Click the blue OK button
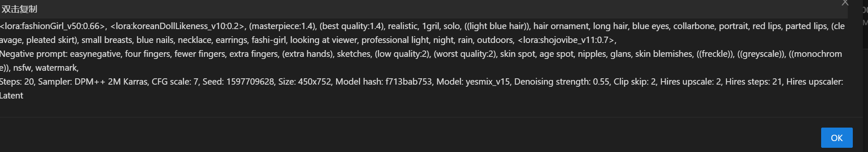Viewport: 868px width, 152px height. [837, 138]
